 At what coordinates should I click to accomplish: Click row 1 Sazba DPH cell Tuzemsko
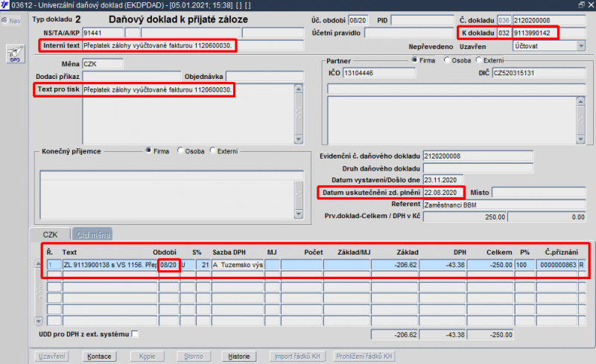pyautogui.click(x=238, y=264)
